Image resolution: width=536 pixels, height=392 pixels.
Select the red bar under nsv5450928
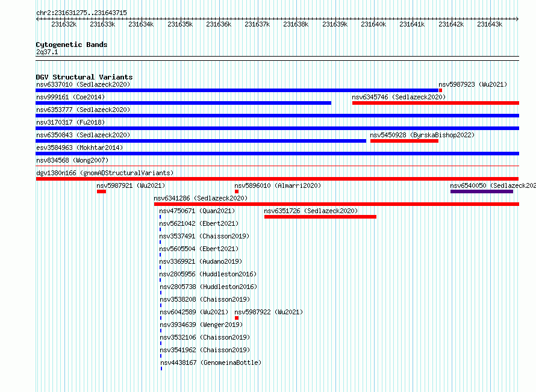coord(404,141)
